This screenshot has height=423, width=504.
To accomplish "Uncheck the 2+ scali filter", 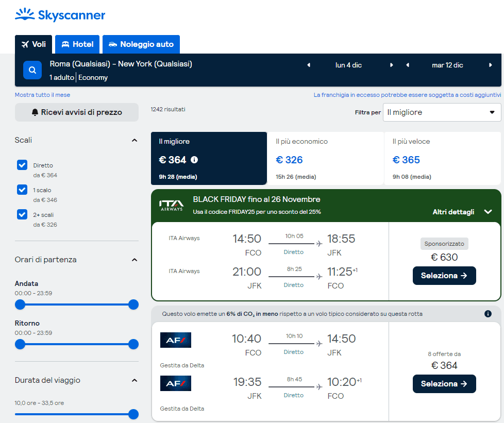I will 22,214.
